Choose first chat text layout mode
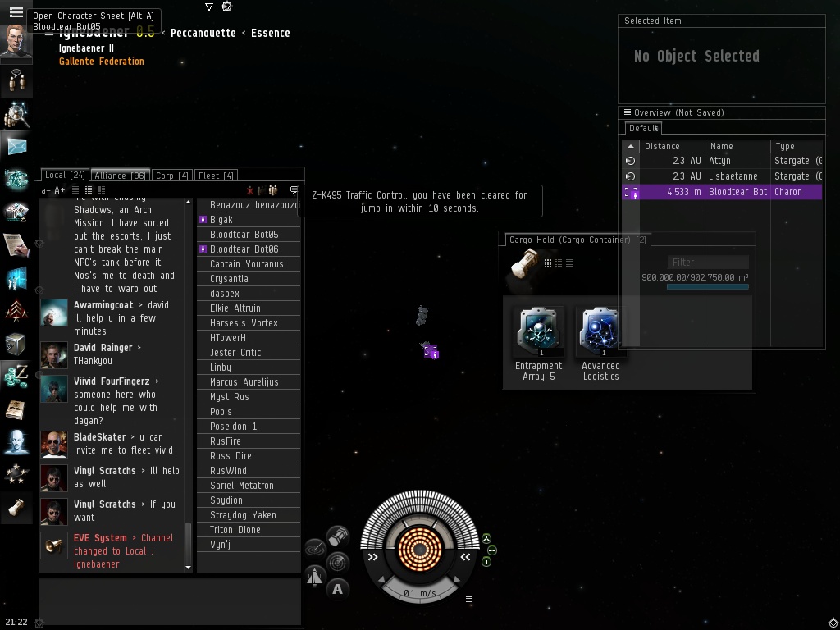 [x=75, y=190]
